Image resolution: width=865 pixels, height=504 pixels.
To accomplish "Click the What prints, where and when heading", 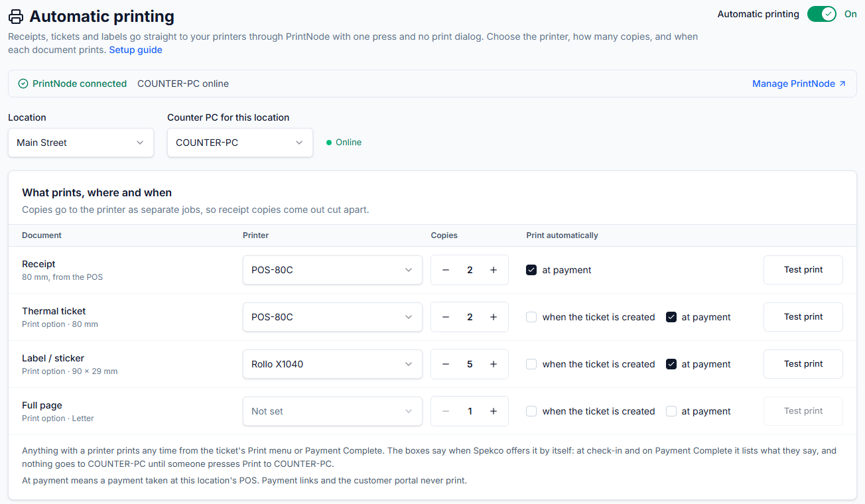I will (97, 193).
